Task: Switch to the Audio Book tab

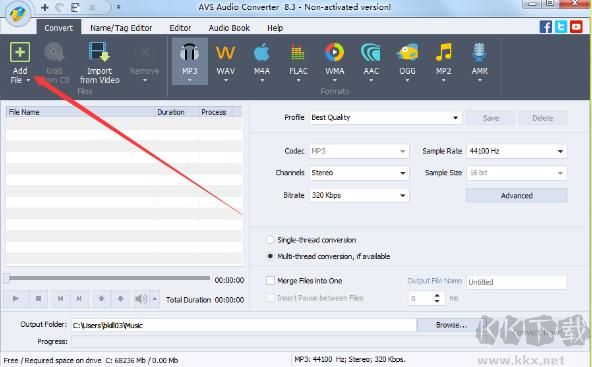Action: 229,28
